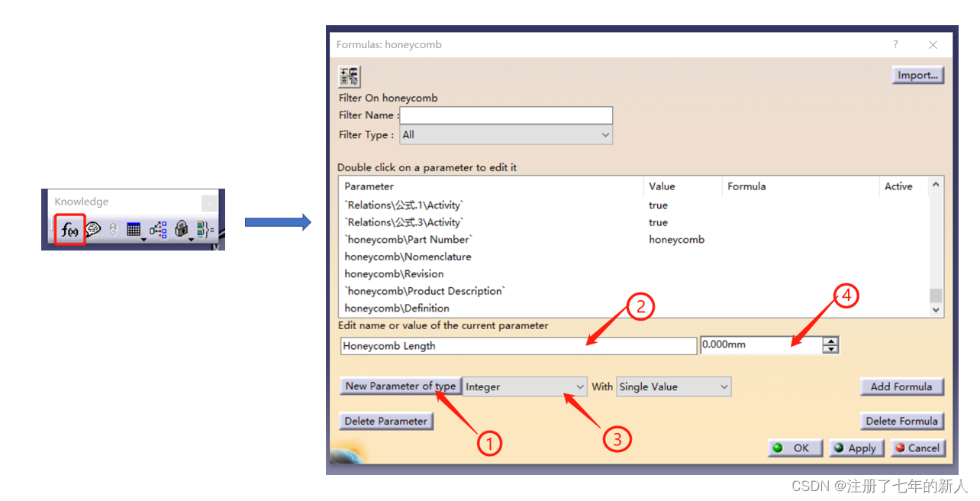Expand the Integer parameter type dropdown
980x501 pixels.
tap(525, 387)
